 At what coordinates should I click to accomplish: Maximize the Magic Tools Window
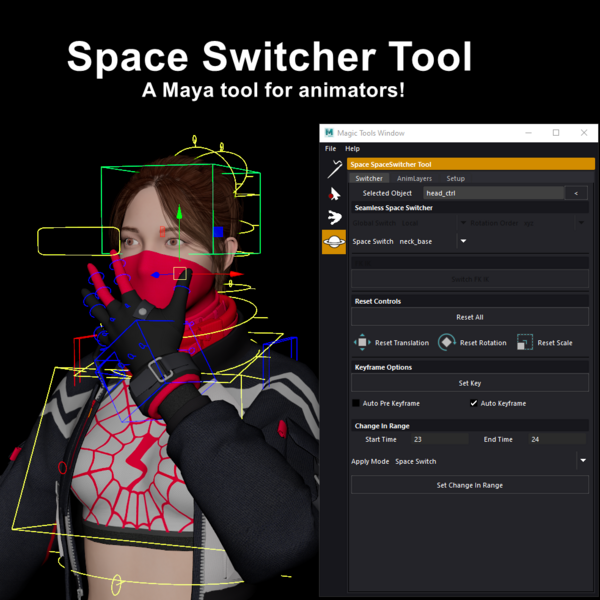pos(556,133)
